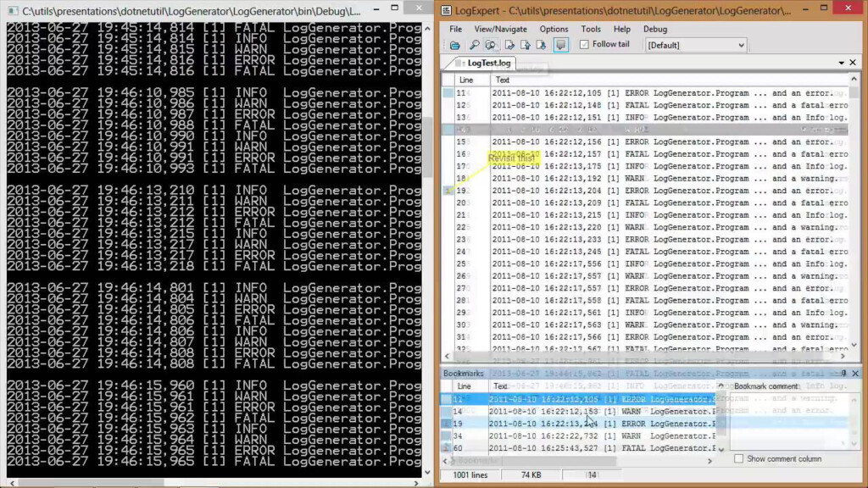The height and width of the screenshot is (488, 868).
Task: Open the tab list dropdown arrow next to tab close
Action: [x=842, y=63]
